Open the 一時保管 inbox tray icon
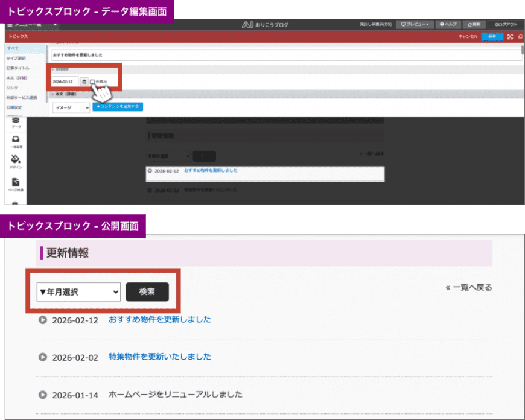 16,140
